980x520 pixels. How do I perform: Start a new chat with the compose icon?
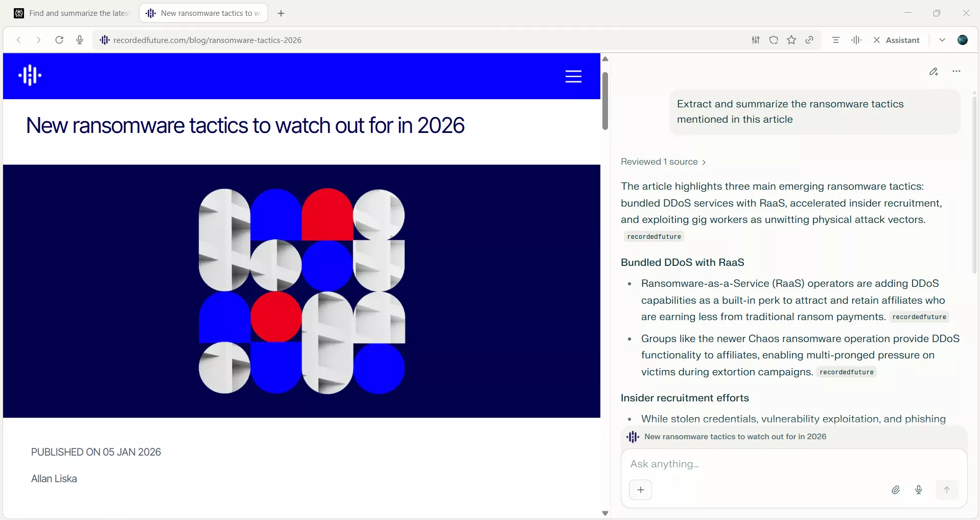coord(934,72)
